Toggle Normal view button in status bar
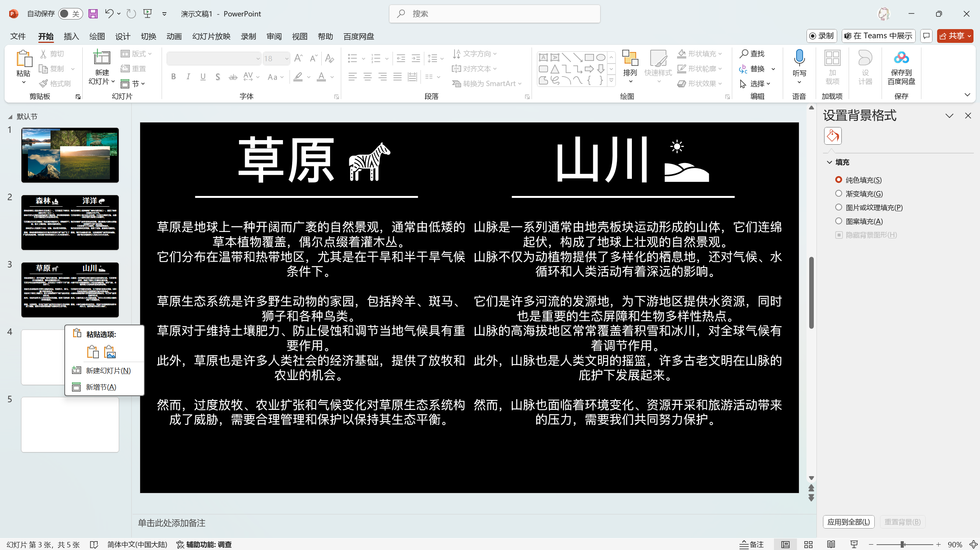This screenshot has width=980, height=550. point(785,544)
